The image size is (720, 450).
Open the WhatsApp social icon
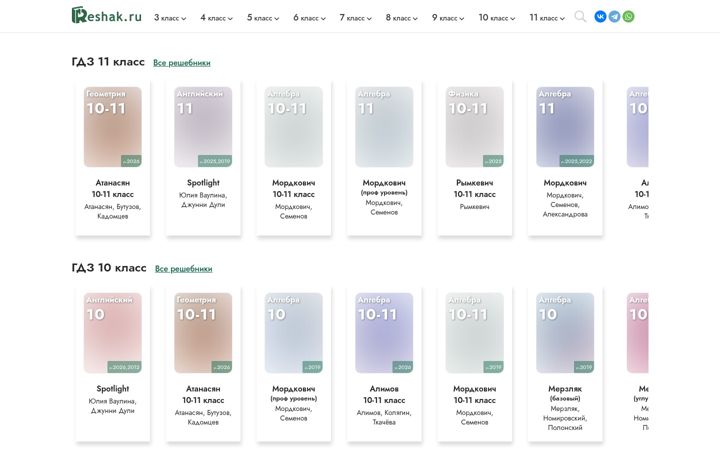(628, 17)
